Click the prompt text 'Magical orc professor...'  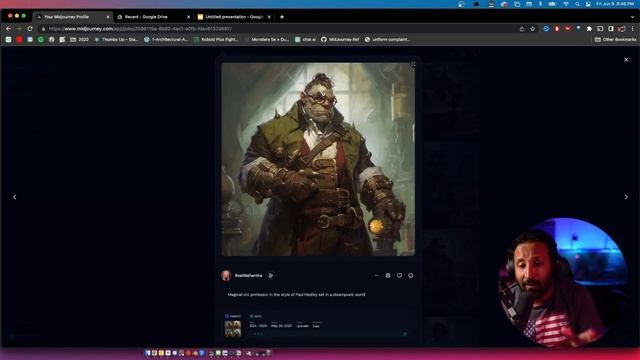[296, 294]
